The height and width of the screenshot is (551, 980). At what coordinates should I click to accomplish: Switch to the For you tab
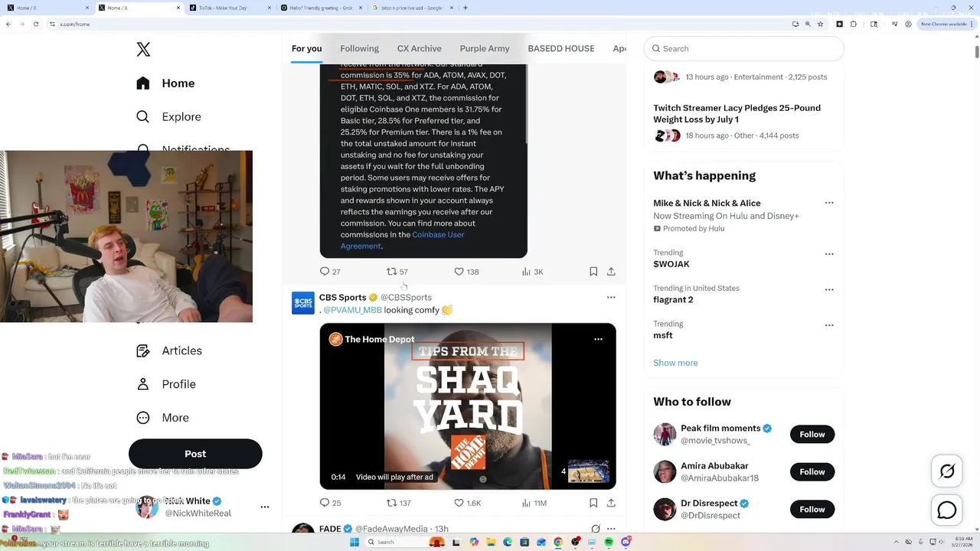pos(306,49)
